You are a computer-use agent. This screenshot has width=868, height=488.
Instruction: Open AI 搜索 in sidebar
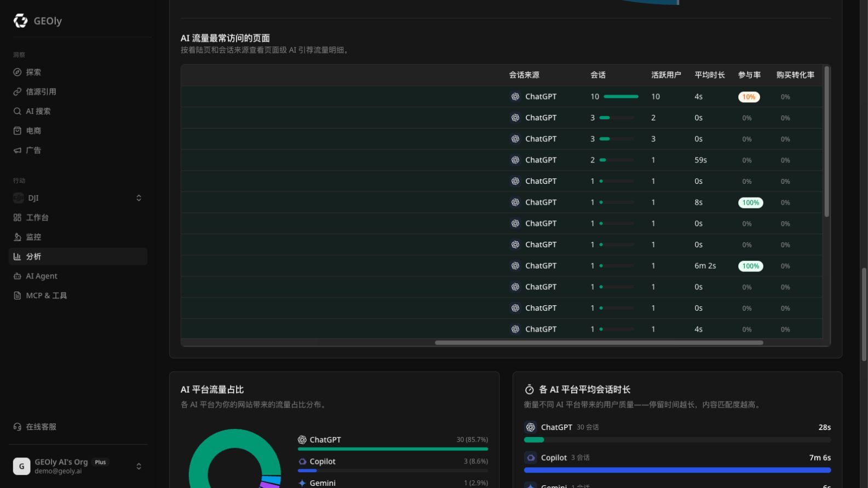(x=78, y=111)
